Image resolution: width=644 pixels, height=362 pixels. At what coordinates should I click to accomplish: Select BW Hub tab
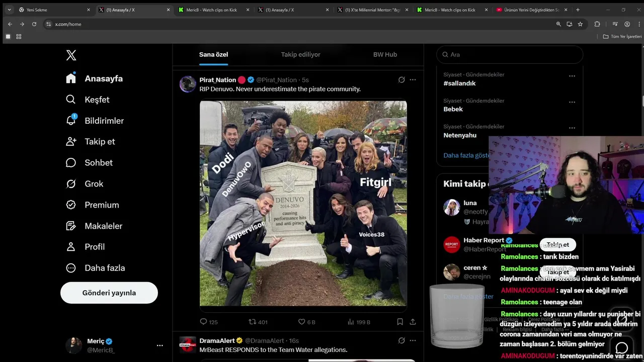tap(385, 54)
